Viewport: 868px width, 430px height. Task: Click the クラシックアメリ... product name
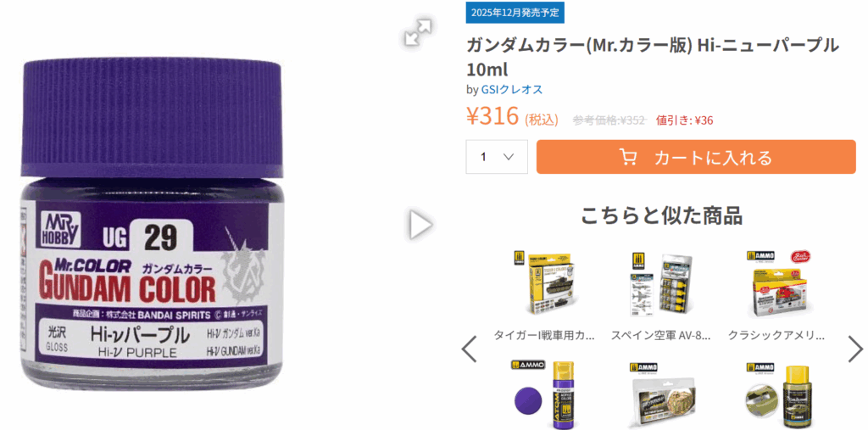tap(776, 335)
